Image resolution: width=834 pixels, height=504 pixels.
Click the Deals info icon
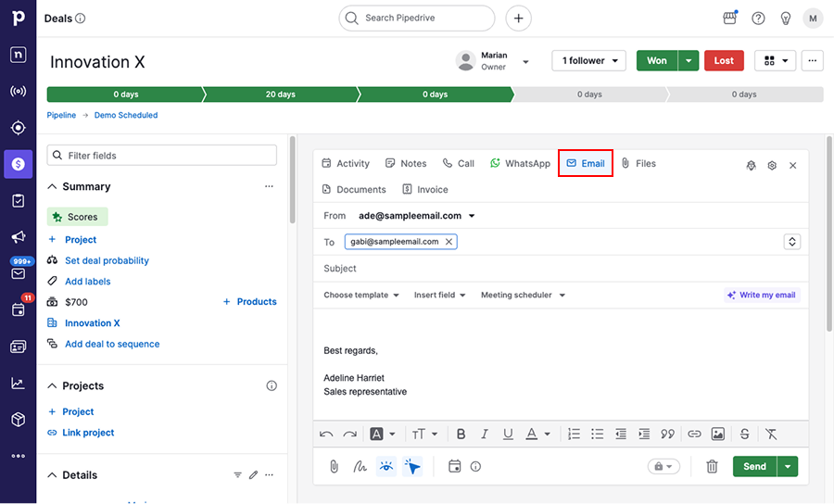click(x=81, y=19)
